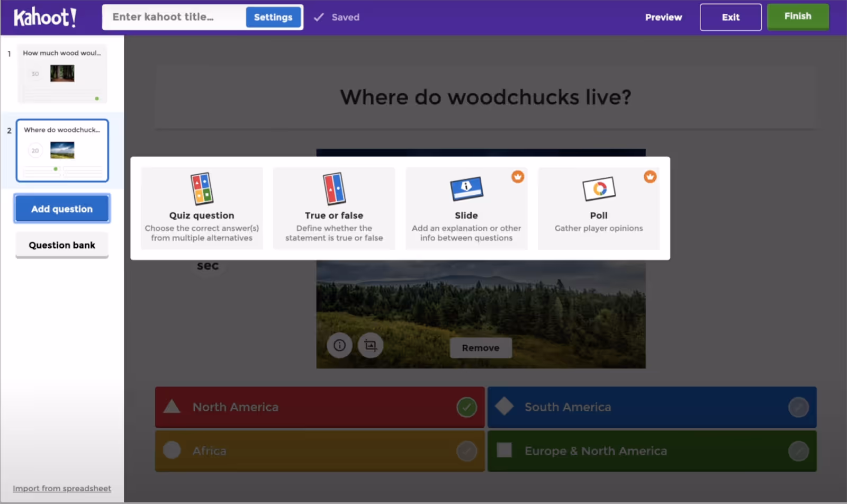
Task: Click the Add question button
Action: (62, 209)
